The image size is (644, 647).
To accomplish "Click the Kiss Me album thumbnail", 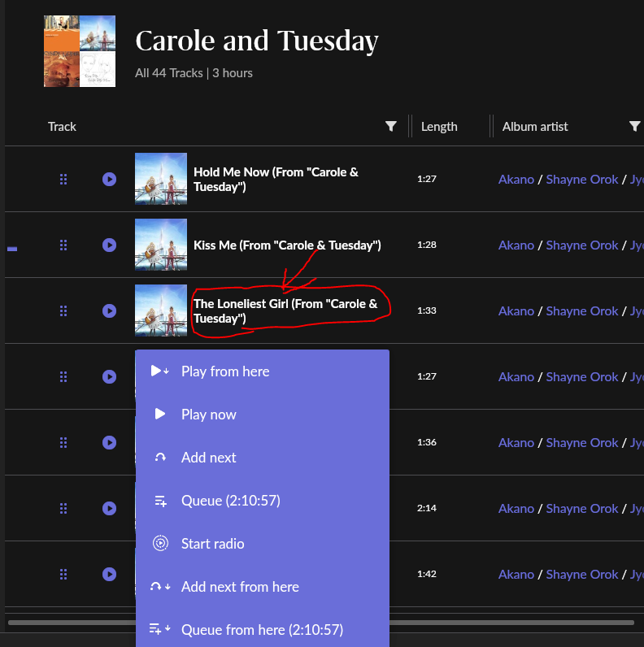I will pyautogui.click(x=161, y=245).
